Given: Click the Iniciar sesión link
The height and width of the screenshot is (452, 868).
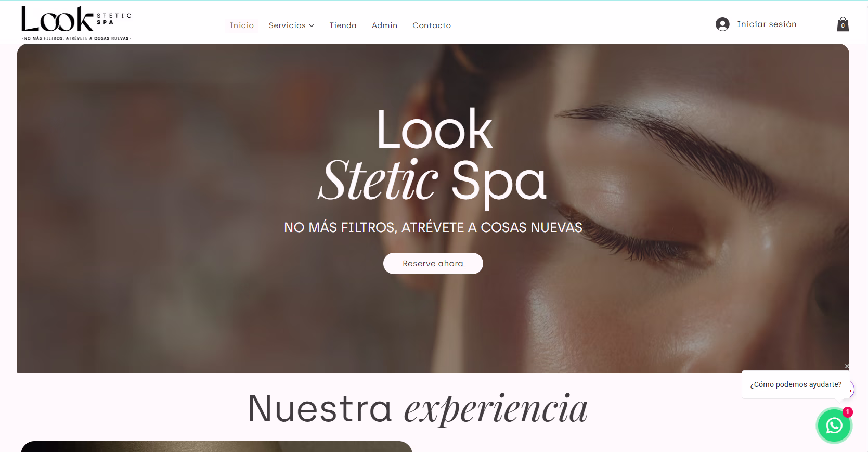Looking at the screenshot, I should tap(767, 24).
